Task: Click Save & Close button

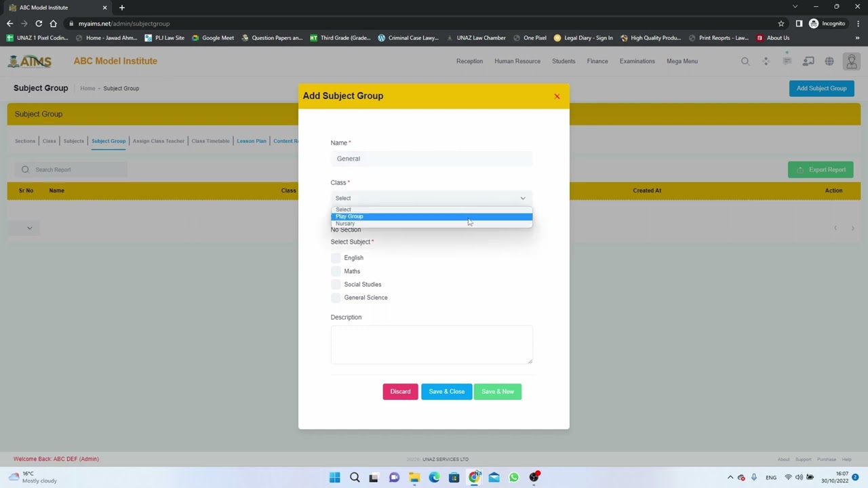Action: 446,392
